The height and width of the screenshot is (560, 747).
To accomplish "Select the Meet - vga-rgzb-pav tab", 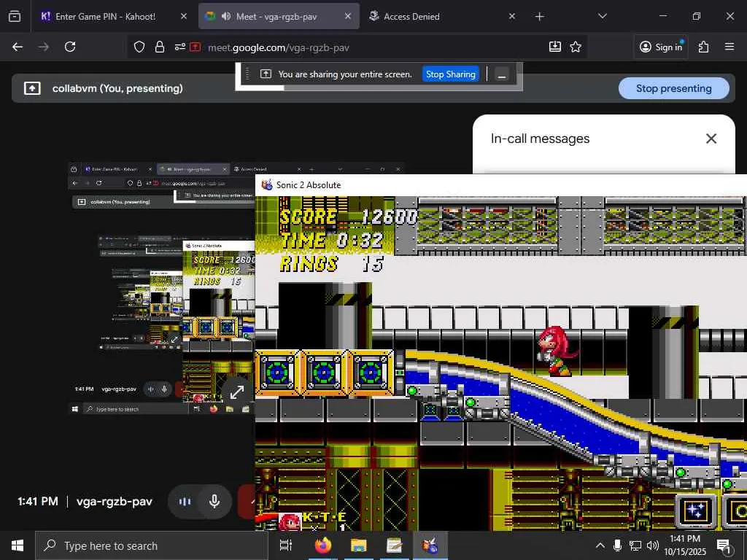I will [x=279, y=16].
